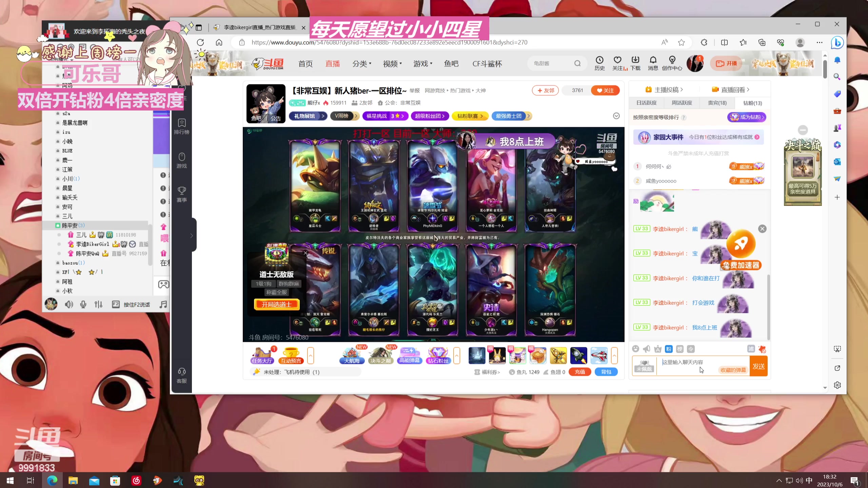Viewport: 868px width, 488px height.
Task: Open the 背包 backpack button
Action: point(606,372)
